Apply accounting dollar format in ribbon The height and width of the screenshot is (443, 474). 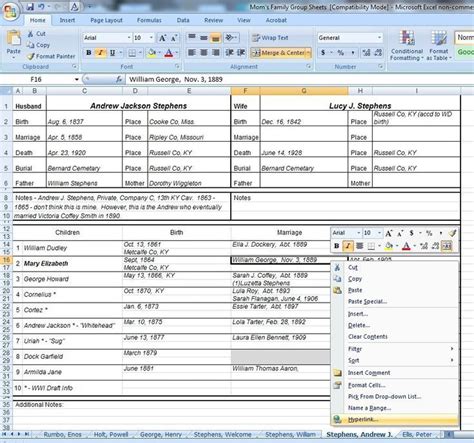(x=323, y=53)
